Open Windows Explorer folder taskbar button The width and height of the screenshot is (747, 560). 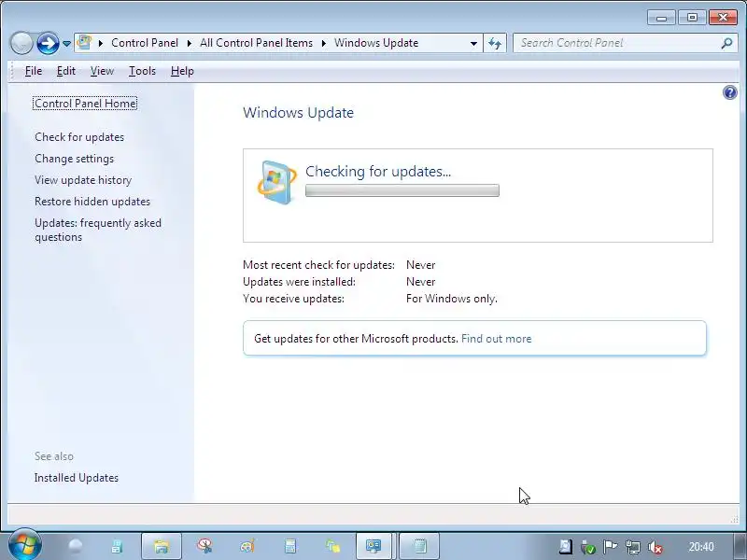click(162, 546)
